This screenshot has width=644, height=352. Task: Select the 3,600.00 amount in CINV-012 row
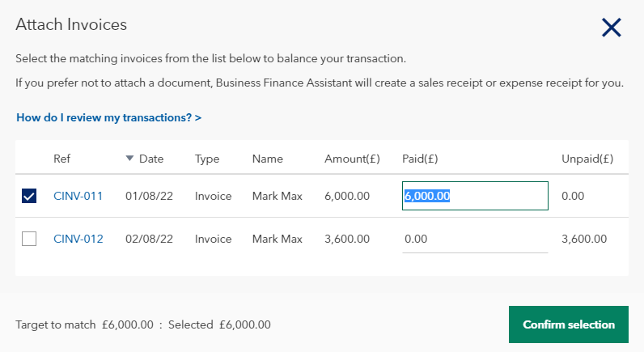pos(347,239)
